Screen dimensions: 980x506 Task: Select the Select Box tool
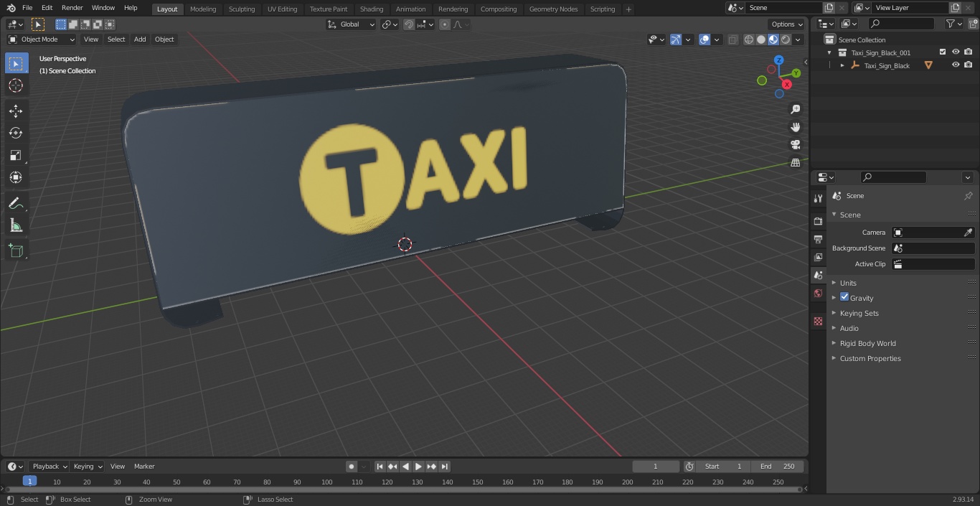pos(16,64)
